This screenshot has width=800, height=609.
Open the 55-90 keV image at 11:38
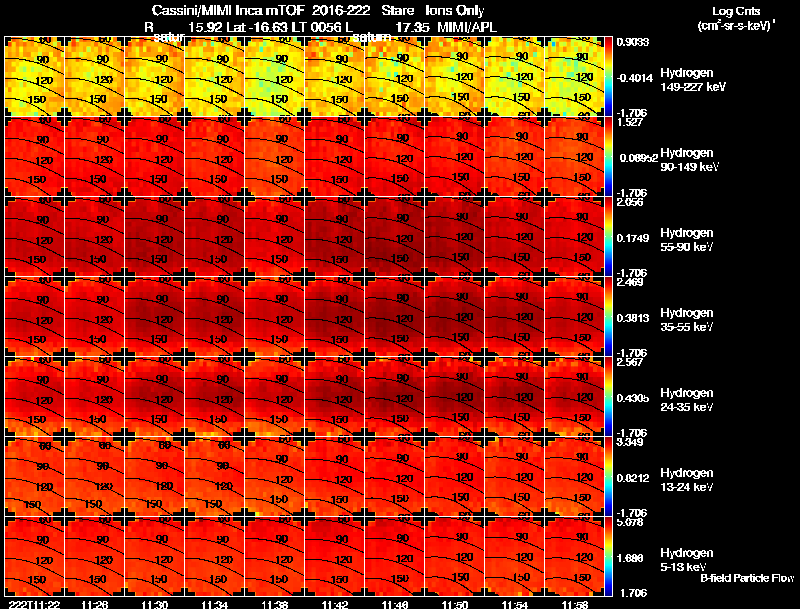274,236
